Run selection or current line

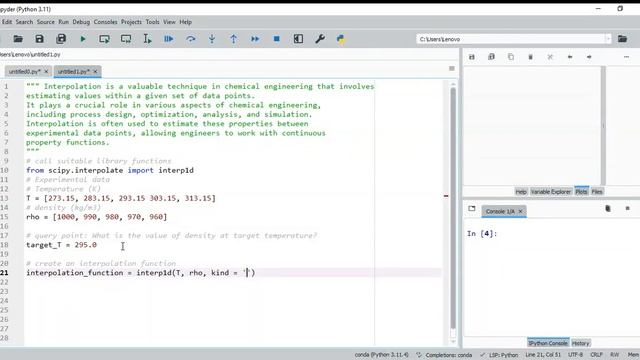[147, 39]
